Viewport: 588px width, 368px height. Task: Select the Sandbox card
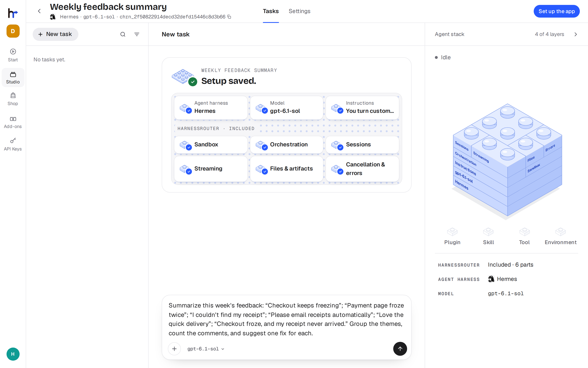(x=211, y=145)
